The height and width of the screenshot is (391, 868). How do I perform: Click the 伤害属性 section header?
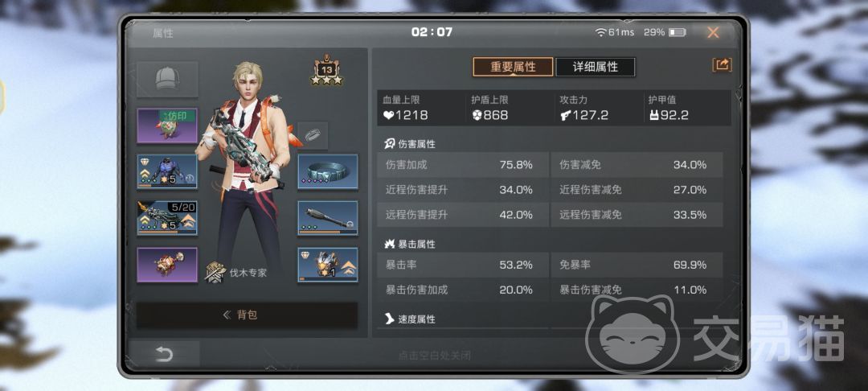tap(410, 144)
